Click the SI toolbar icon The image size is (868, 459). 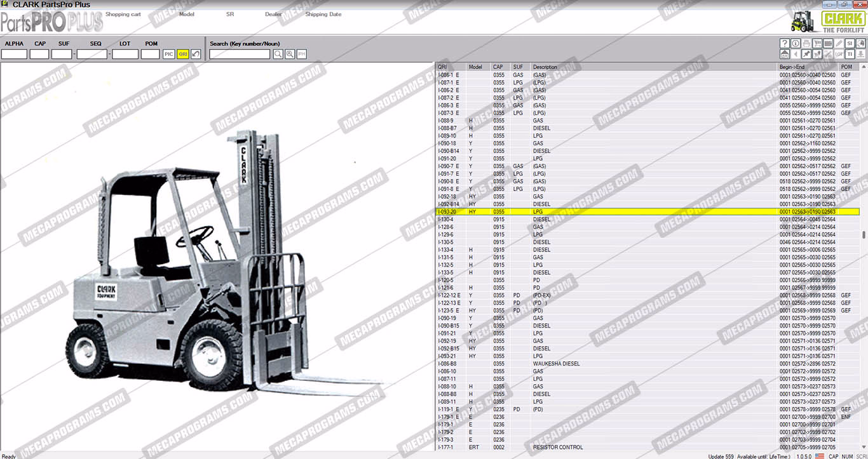tap(850, 43)
